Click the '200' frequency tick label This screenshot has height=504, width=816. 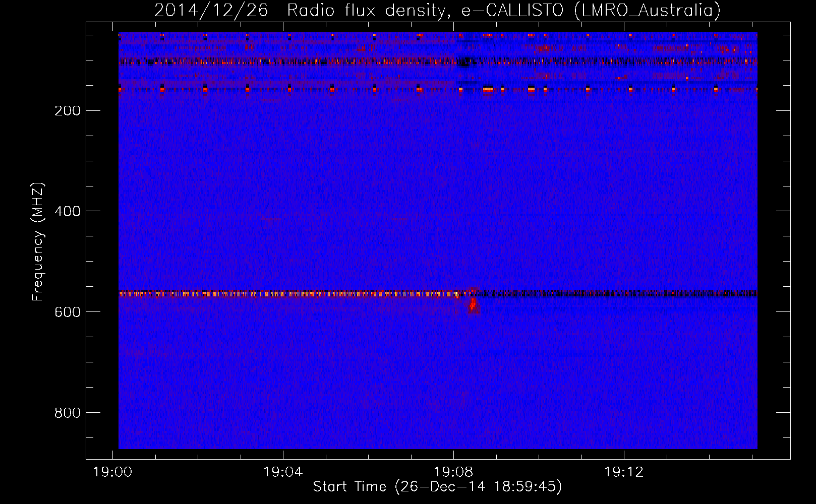[x=67, y=111]
